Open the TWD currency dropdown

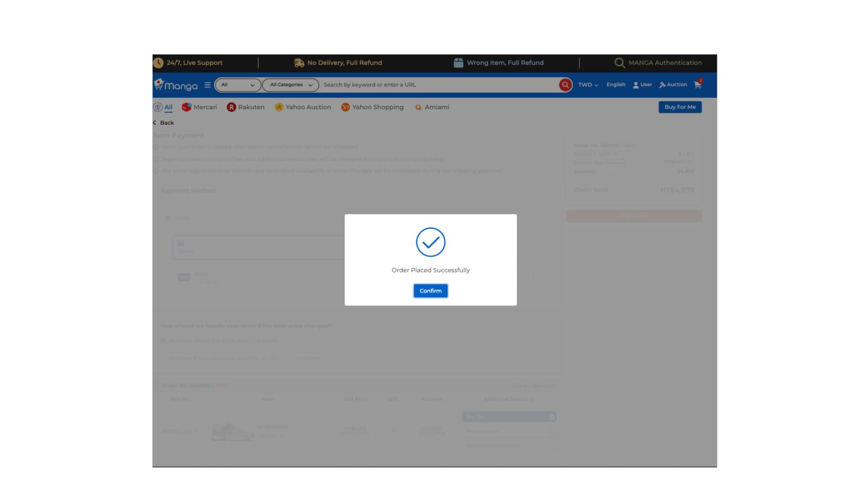[x=588, y=85]
